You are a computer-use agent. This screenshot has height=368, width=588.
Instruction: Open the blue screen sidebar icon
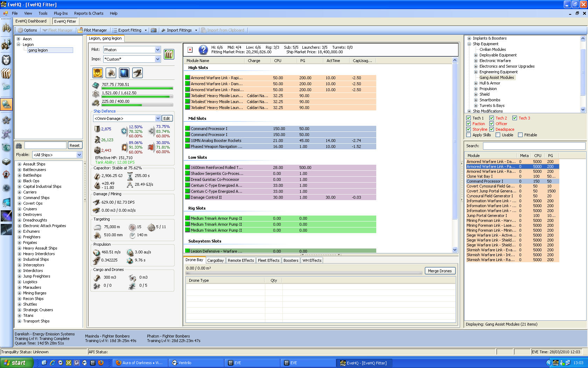click(x=6, y=203)
